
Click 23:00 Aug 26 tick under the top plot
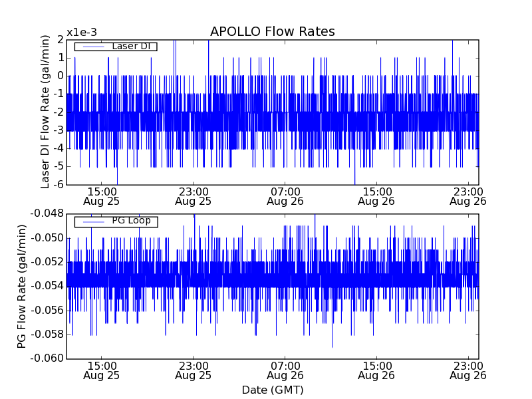pyautogui.click(x=468, y=196)
